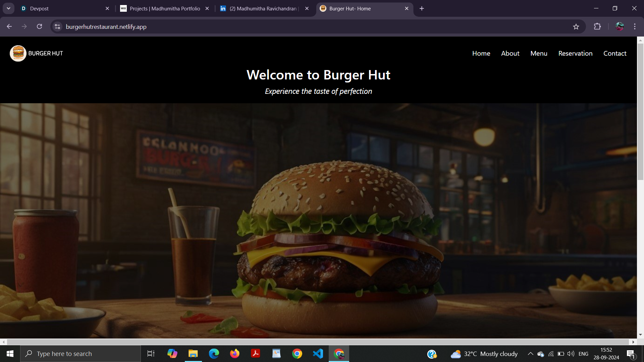Click the browser address bar URL
This screenshot has height=362, width=644.
point(106,27)
